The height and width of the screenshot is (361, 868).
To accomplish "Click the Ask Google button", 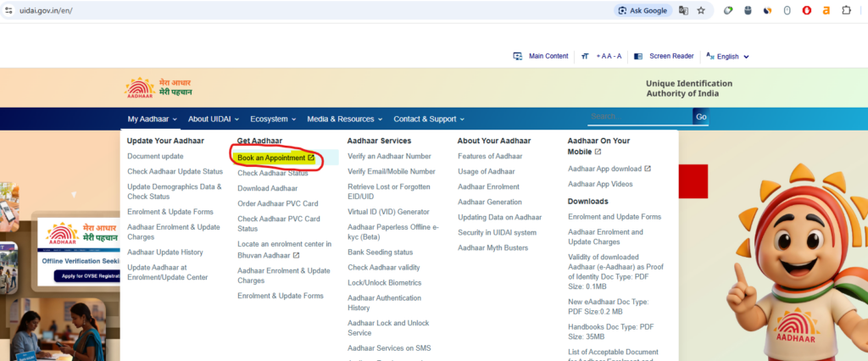I will [x=642, y=10].
